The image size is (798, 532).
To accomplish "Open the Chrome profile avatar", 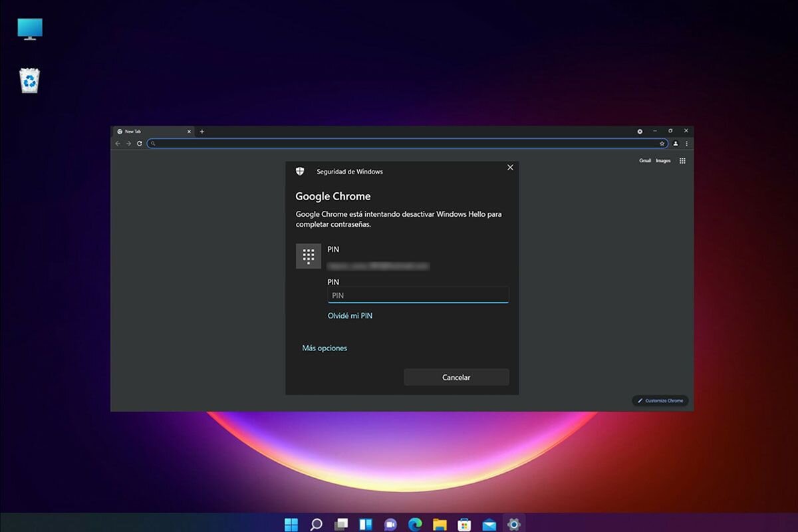I will (x=676, y=143).
